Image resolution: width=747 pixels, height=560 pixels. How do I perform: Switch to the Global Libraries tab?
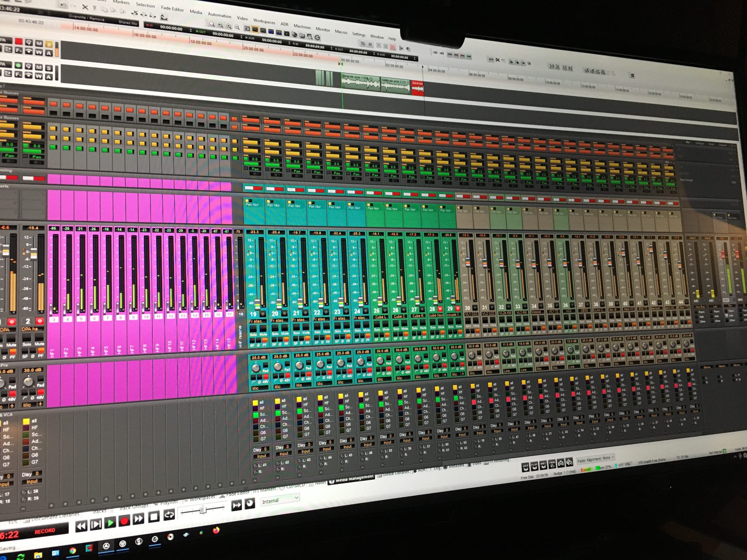[x=393, y=474]
